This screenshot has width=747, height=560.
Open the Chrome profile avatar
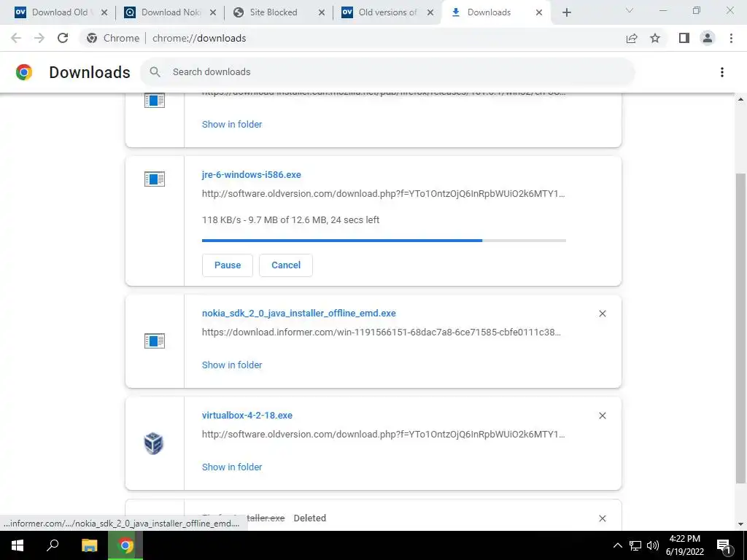[x=708, y=38]
